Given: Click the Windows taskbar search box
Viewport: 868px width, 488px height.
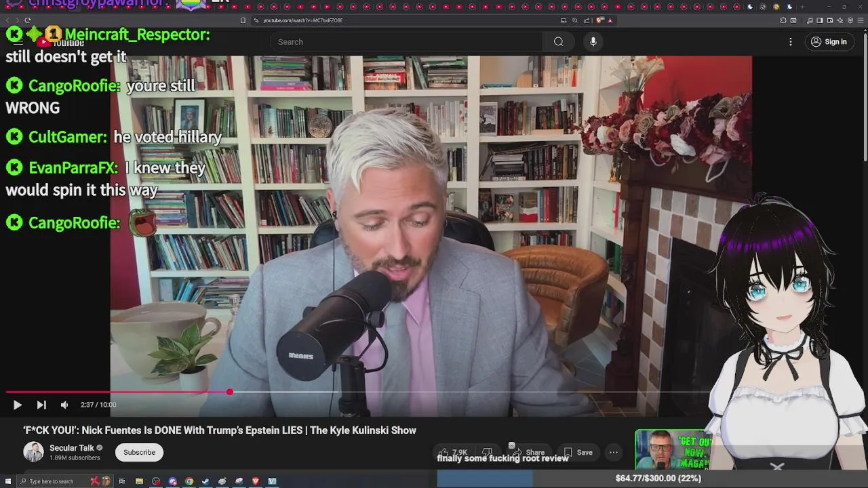Looking at the screenshot, I should (x=65, y=481).
